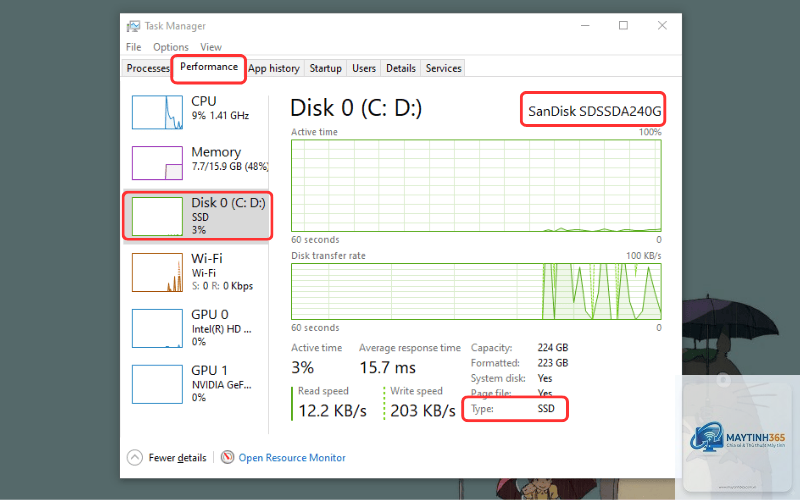Viewport: 800px width, 500px height.
Task: Select the Wi-Fi activity thumbnail
Action: click(x=157, y=272)
